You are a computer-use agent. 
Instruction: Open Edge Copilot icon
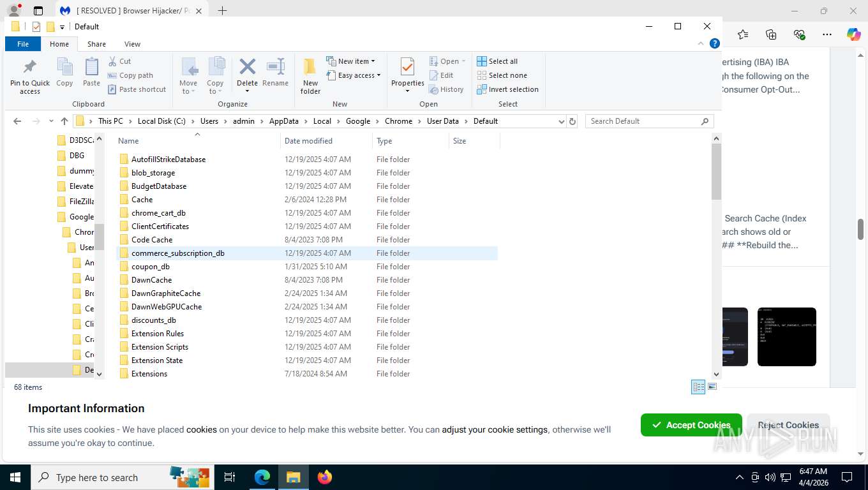[854, 34]
